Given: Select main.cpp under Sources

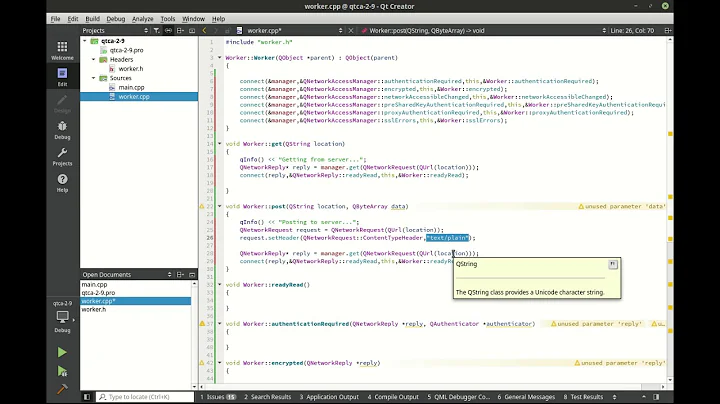Looking at the screenshot, I should (131, 87).
